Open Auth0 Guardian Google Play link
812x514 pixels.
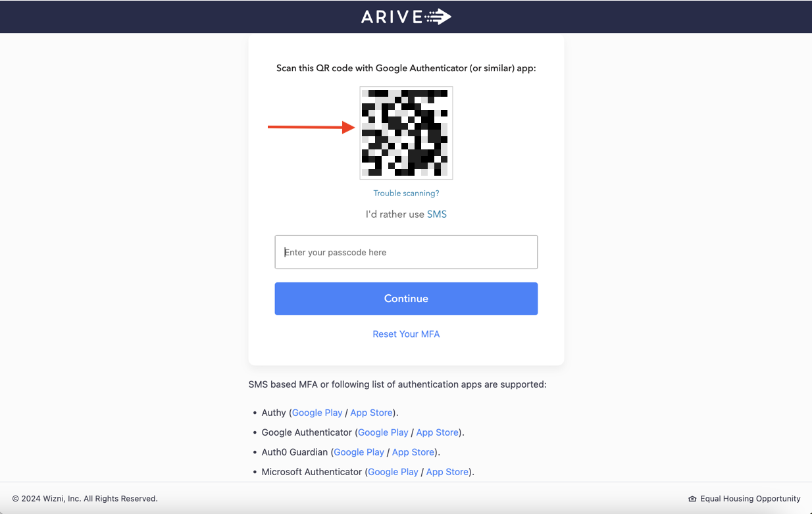tap(359, 452)
